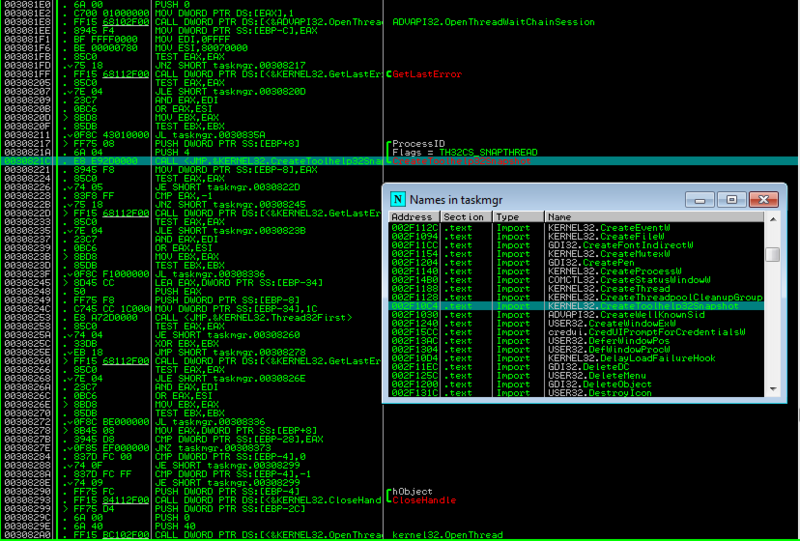
Task: Select the CMP DWORD PTR SS:[EBP-4],-1 instruction
Action: click(232, 474)
